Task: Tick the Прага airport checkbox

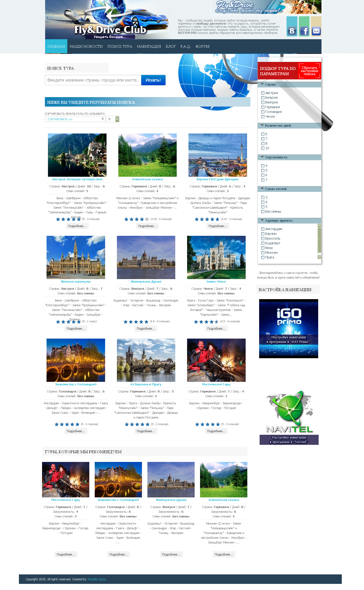Action: (263, 258)
